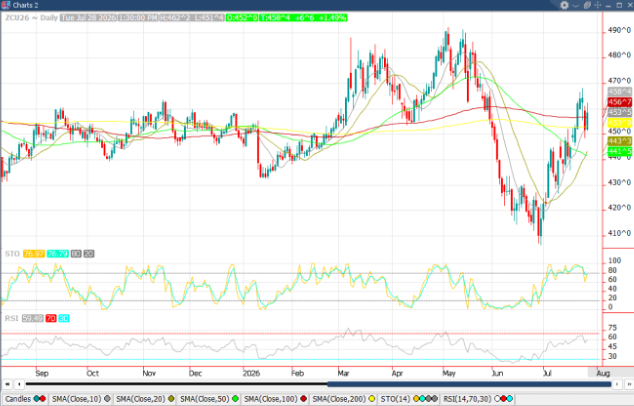Click the orange 76.97 stochastic value
The height and width of the screenshot is (406, 634).
(x=34, y=254)
